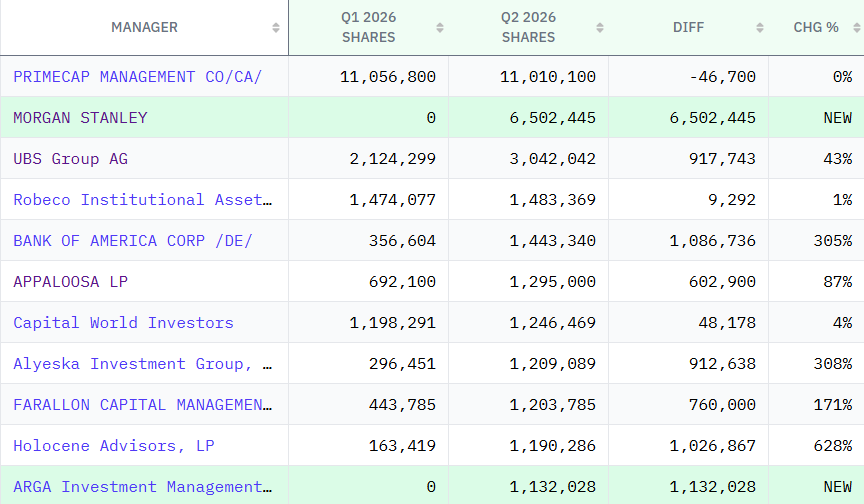This screenshot has height=504, width=864.
Task: Select Robeco Q2 shares value 1,483,369
Action: 553,199
